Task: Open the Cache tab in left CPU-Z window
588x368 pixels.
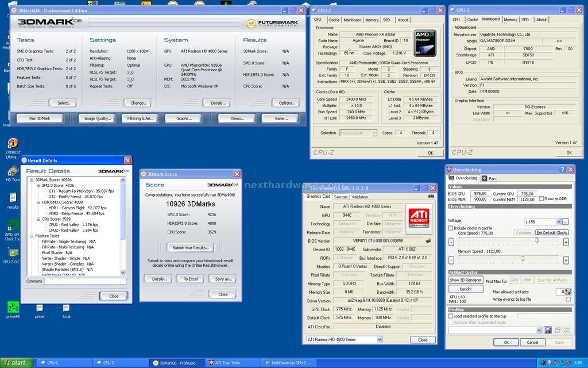Action: click(x=334, y=20)
